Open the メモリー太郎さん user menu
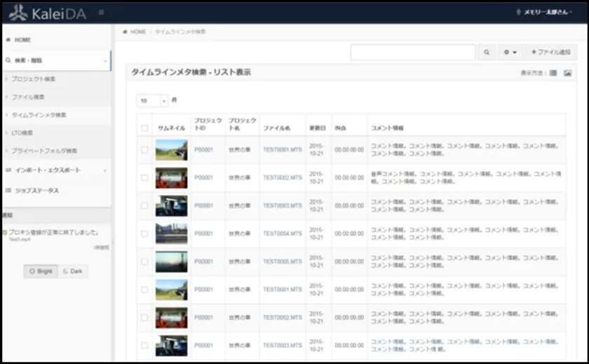Image resolution: width=589 pixels, height=364 pixels. pyautogui.click(x=548, y=13)
